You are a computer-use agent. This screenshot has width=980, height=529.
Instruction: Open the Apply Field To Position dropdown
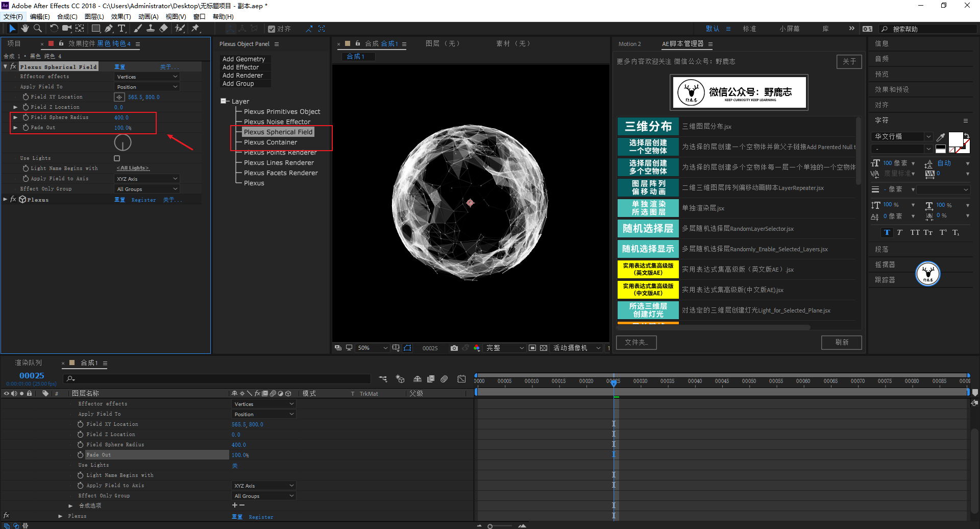pyautogui.click(x=147, y=87)
